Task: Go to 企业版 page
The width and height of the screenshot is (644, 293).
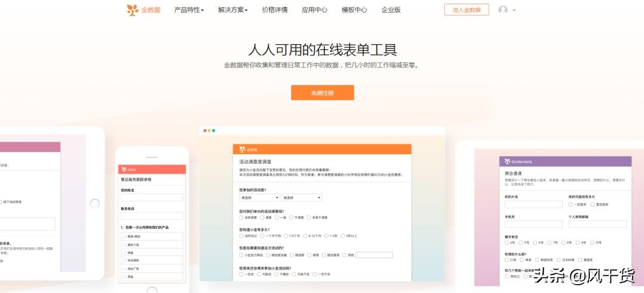Action: click(x=391, y=10)
